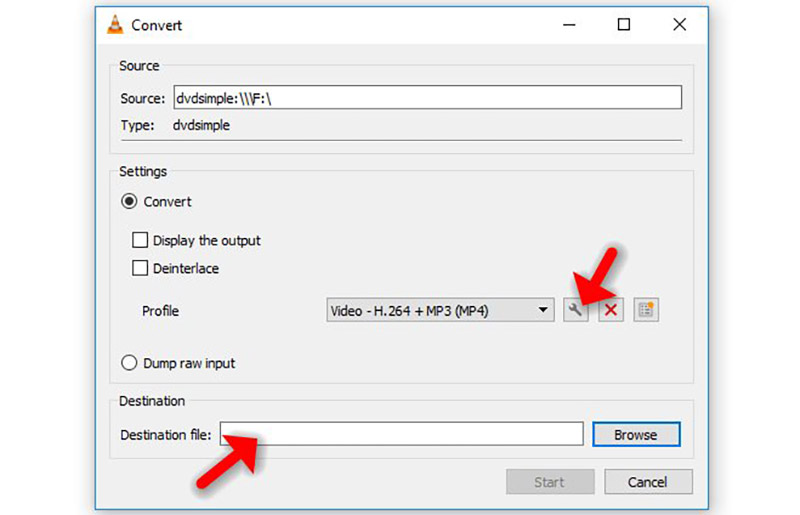Choose the Dump raw input option
Image resolution: width=800 pixels, height=515 pixels.
[x=129, y=363]
